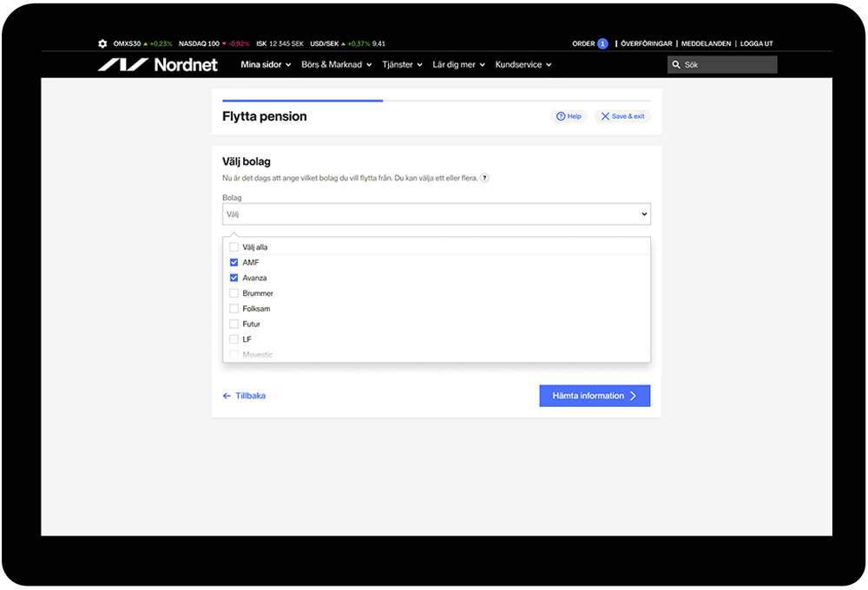
Task: Open the settings gear icon
Action: 102,43
